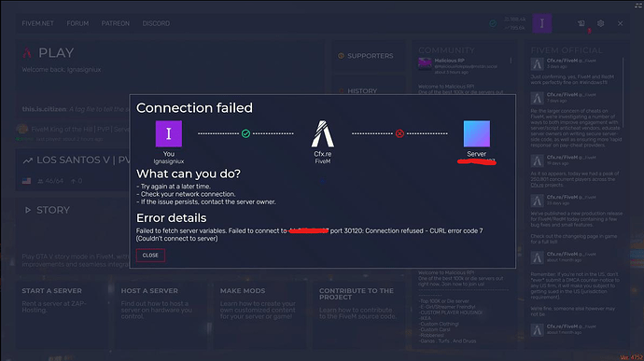Close the Connection failed dialog
Viewport: 644px width, 361px height.
tap(150, 255)
